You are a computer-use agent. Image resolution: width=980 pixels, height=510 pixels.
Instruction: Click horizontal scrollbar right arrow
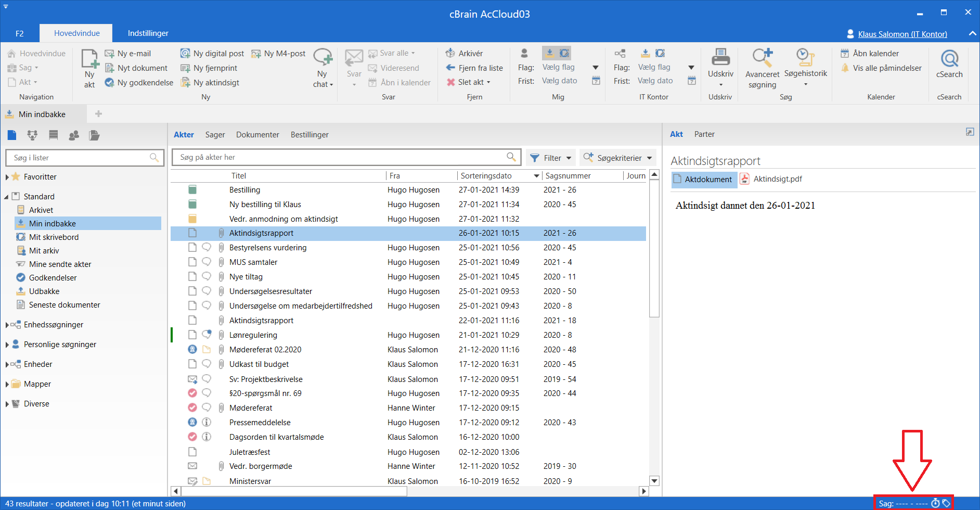pyautogui.click(x=644, y=491)
